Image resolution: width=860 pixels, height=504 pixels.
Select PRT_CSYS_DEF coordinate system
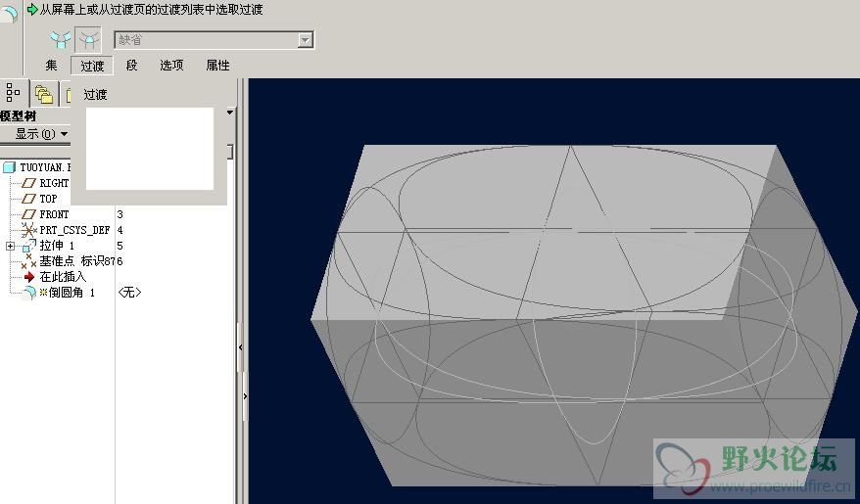click(74, 230)
